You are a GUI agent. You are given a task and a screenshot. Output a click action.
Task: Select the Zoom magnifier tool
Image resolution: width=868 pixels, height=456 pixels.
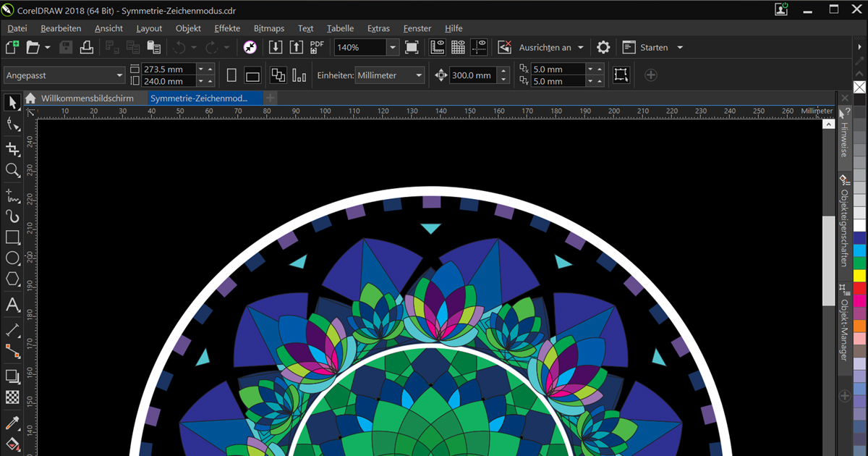click(12, 170)
